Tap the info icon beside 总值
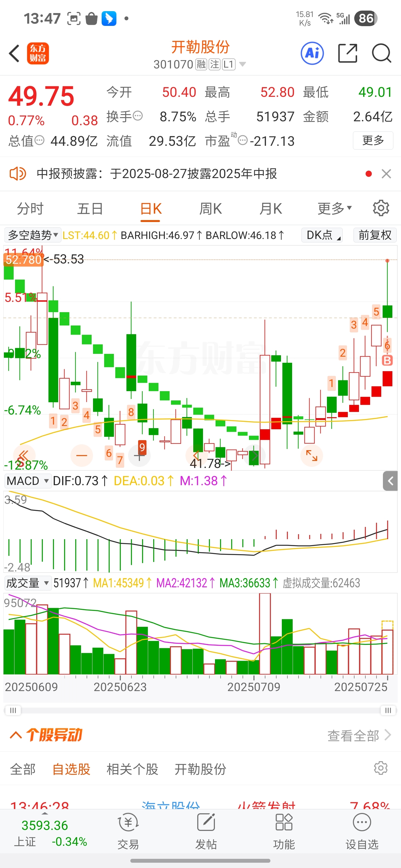 [x=40, y=140]
